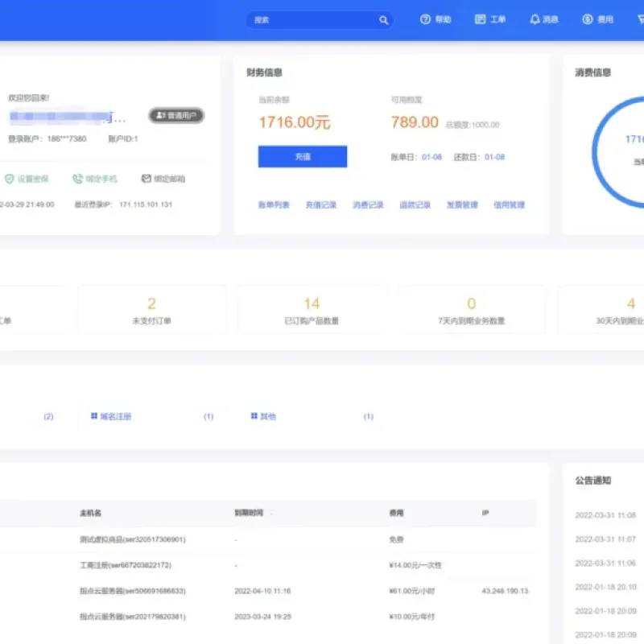
Task: Open the 消费记录 link
Action: pos(368,205)
